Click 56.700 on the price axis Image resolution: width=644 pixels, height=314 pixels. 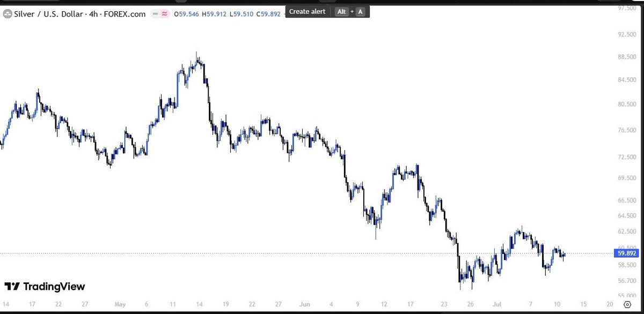tap(627, 281)
